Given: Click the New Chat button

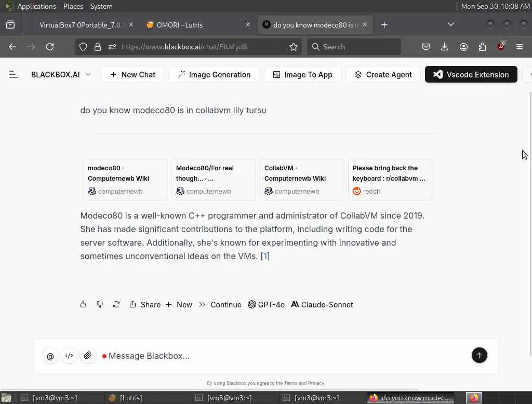Looking at the screenshot, I should 132,75.
